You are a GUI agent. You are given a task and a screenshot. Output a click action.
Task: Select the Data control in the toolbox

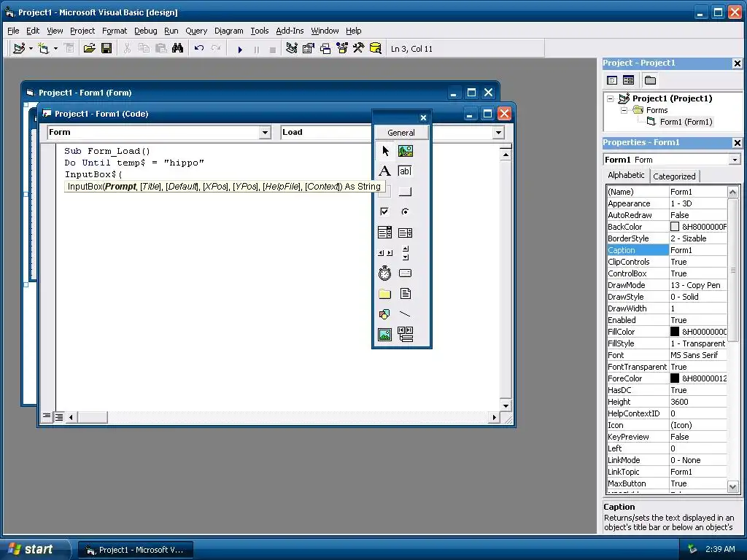coord(406,335)
